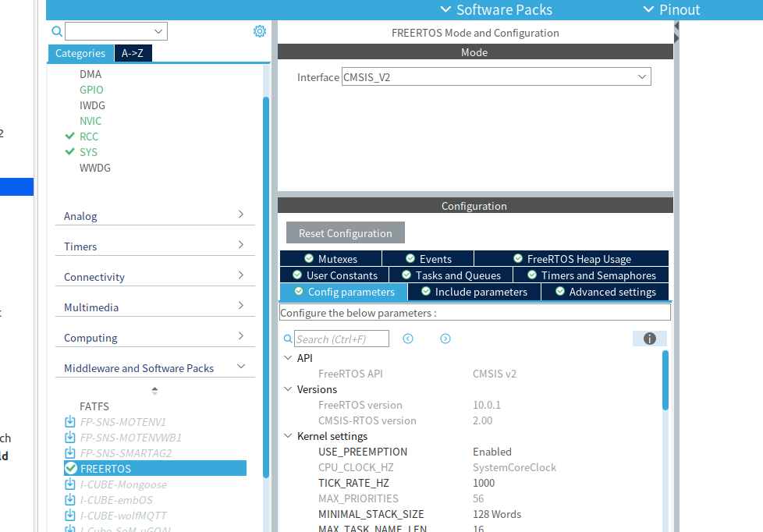
Task: Click the CMSIS-RTOS version 2.00 value
Action: click(x=482, y=420)
